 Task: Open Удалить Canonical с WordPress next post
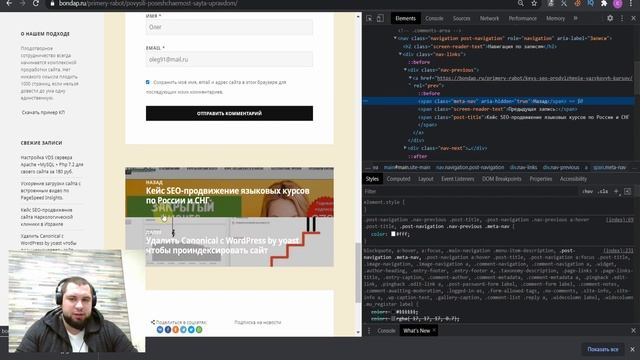[222, 245]
